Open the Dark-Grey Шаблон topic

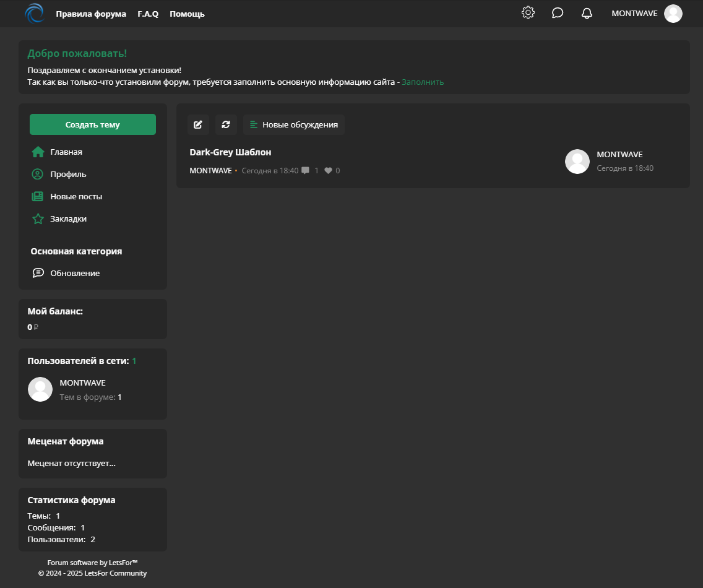pyautogui.click(x=230, y=152)
